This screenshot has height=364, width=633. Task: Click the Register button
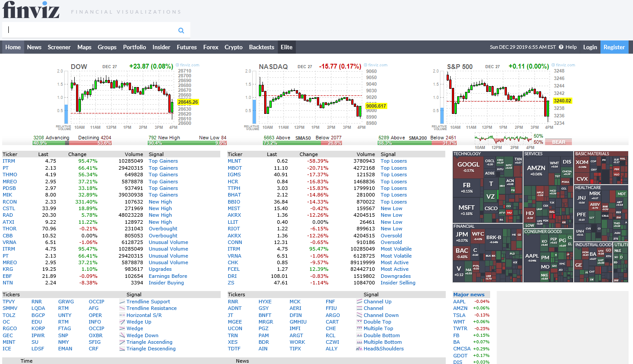pos(614,47)
